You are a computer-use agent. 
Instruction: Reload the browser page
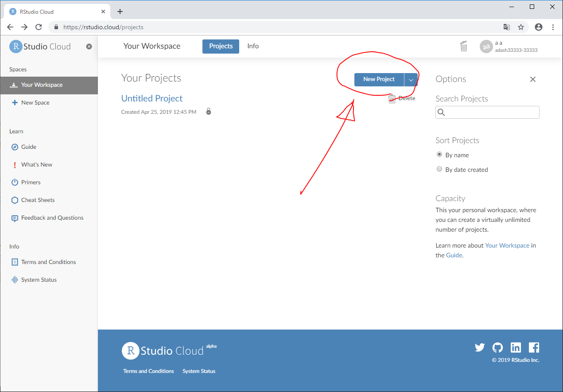pyautogui.click(x=39, y=27)
